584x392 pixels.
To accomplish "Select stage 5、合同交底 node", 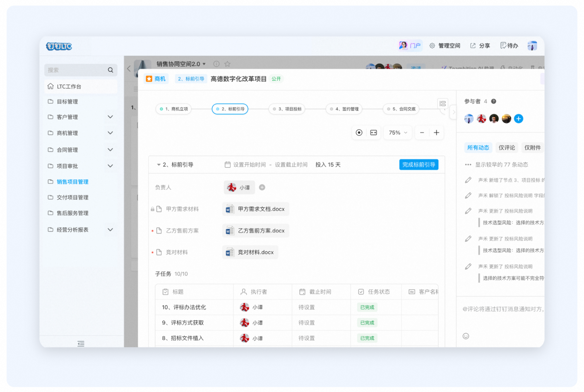I will [401, 109].
